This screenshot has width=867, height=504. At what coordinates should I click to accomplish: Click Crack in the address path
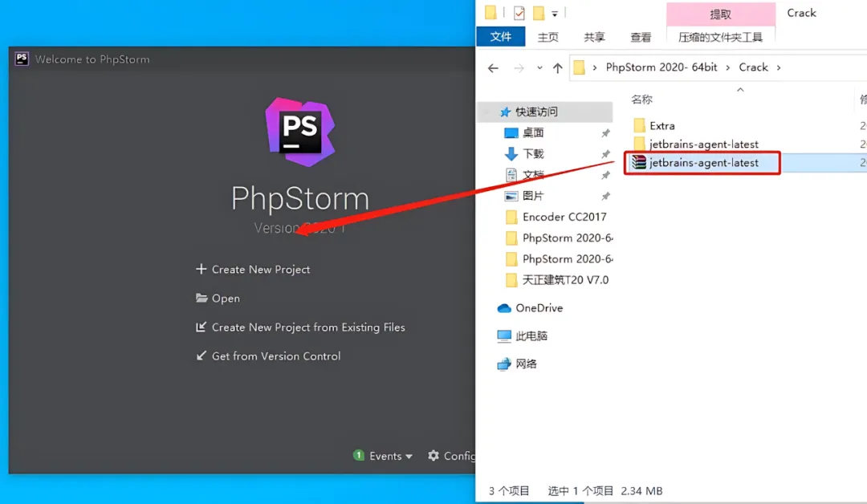[x=753, y=67]
